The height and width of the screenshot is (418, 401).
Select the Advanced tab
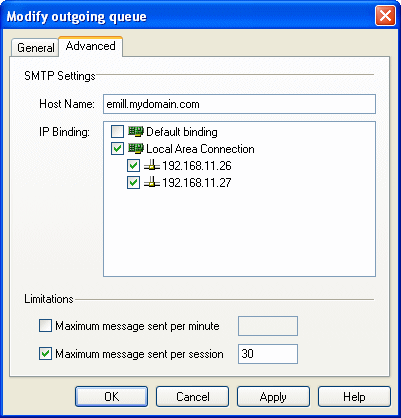coord(91,46)
